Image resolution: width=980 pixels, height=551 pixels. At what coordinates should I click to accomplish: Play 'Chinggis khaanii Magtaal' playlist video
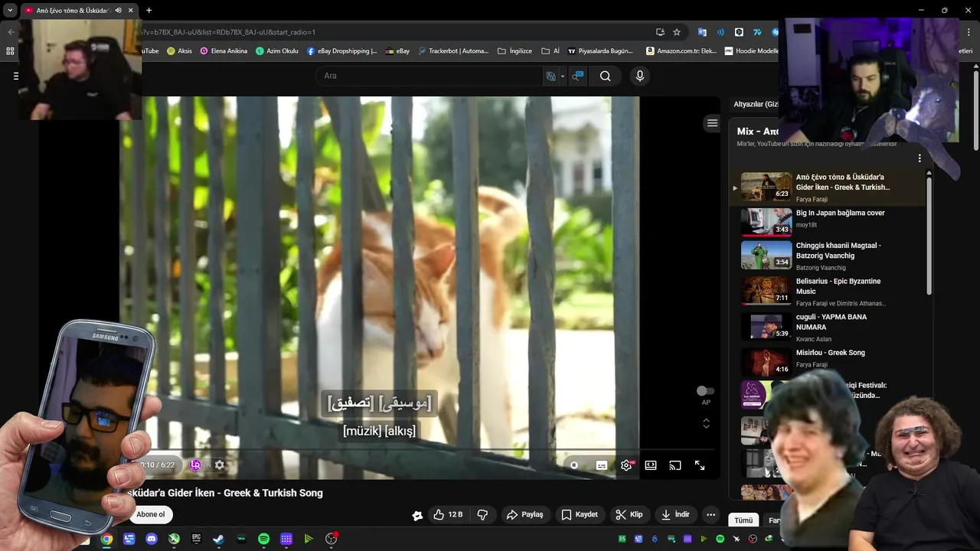827,256
